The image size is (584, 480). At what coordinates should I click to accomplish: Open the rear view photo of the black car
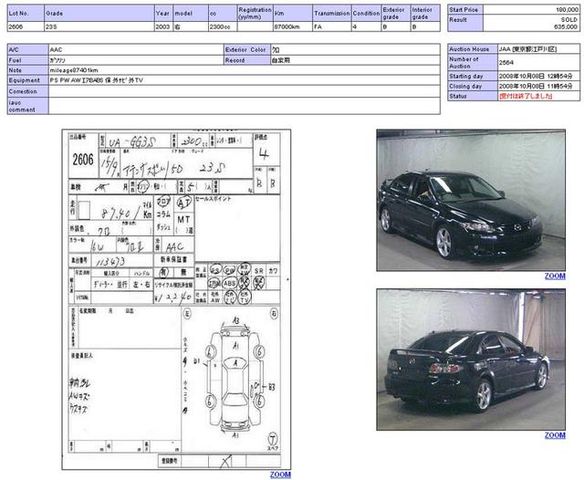click(x=471, y=359)
